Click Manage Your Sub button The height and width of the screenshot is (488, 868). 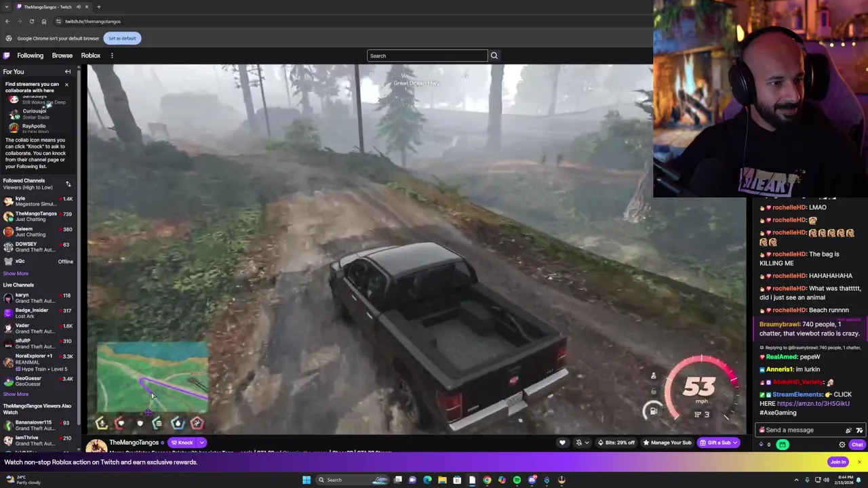667,443
